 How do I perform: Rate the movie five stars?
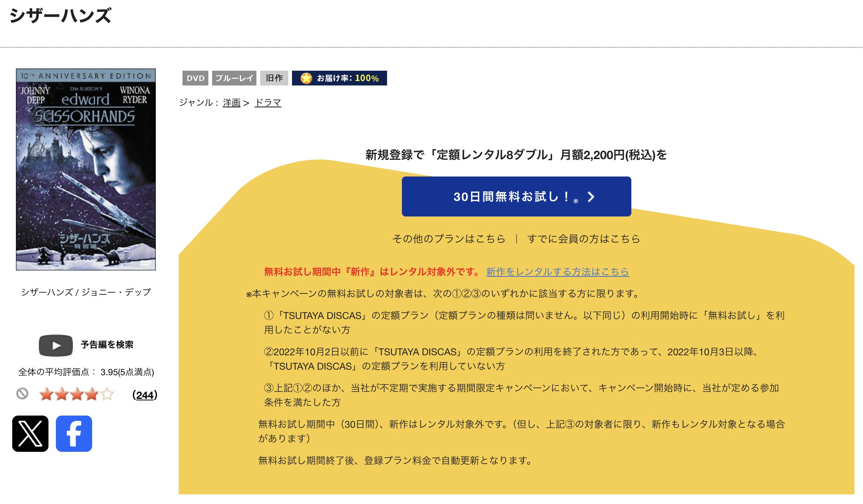click(x=107, y=394)
